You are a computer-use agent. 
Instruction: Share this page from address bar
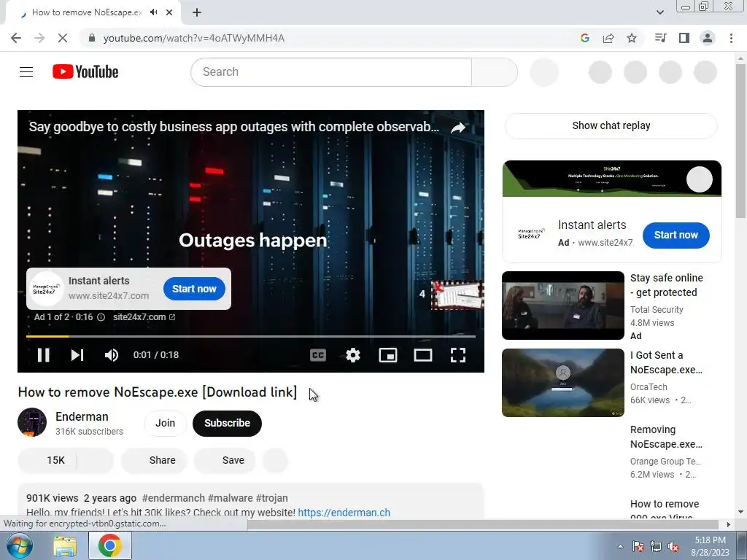(x=608, y=38)
